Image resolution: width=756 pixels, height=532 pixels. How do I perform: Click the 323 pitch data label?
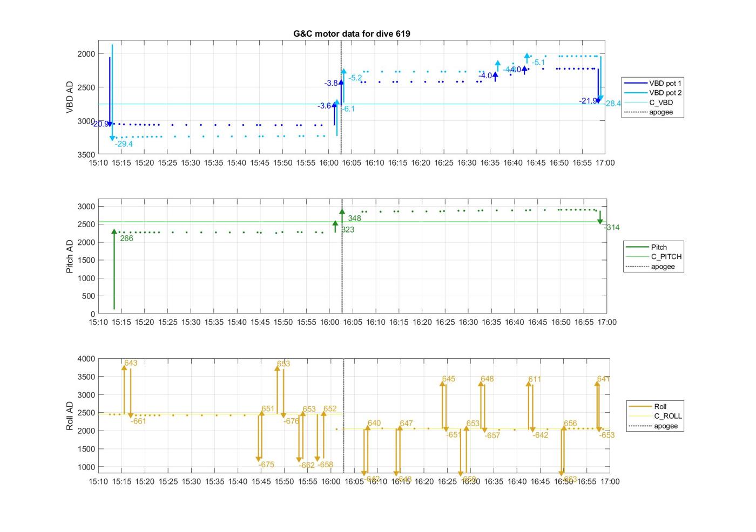(x=348, y=230)
